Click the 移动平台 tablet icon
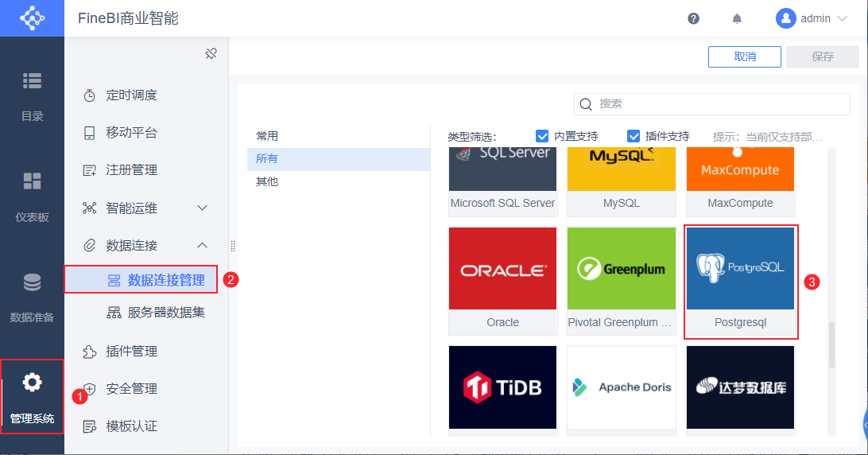The image size is (868, 455). tap(89, 133)
